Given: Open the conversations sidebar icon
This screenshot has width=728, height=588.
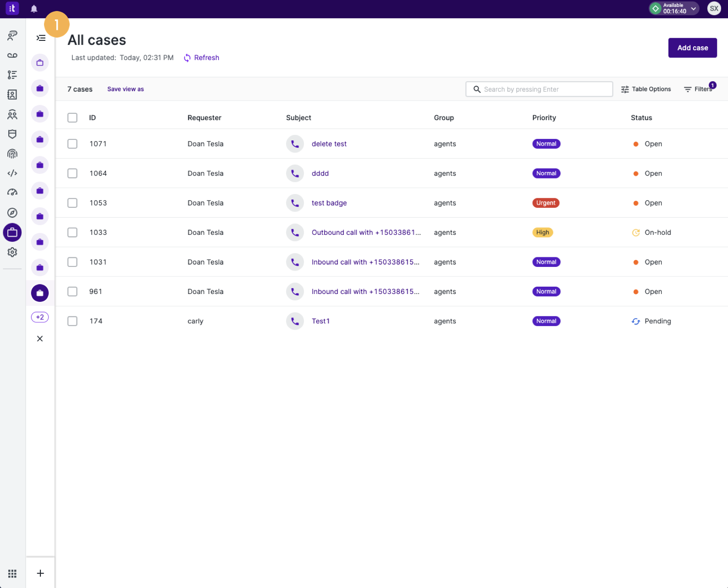Looking at the screenshot, I should pos(12,35).
